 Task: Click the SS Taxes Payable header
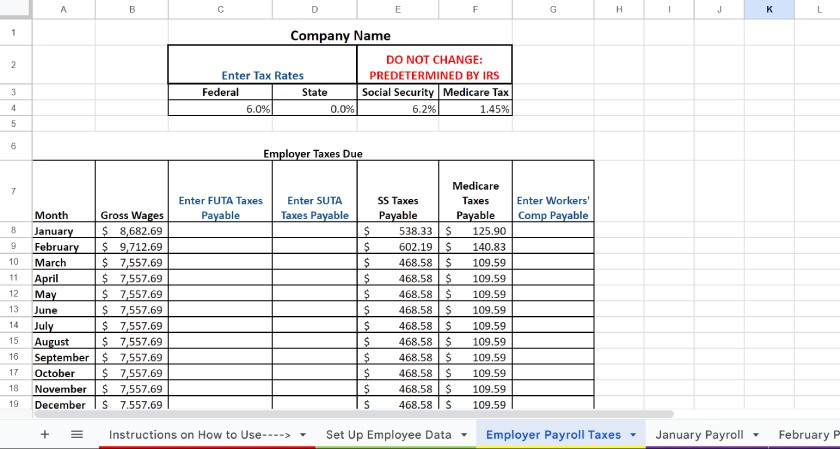[x=398, y=191]
